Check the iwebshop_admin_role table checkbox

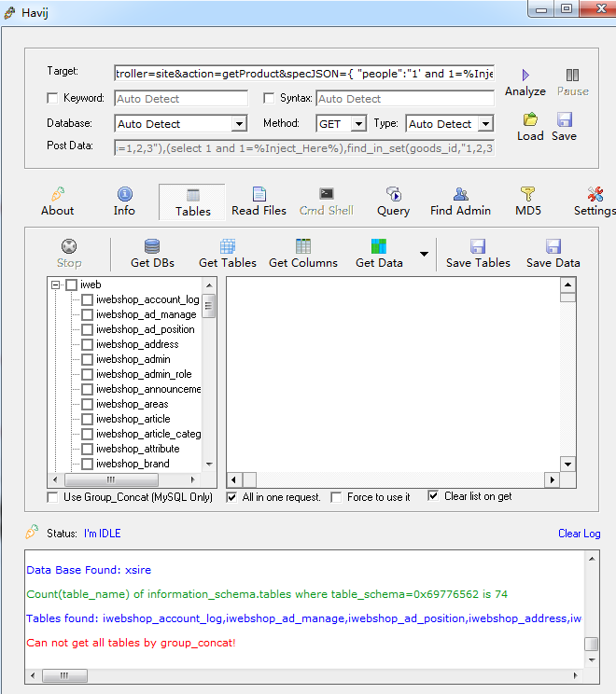point(87,374)
